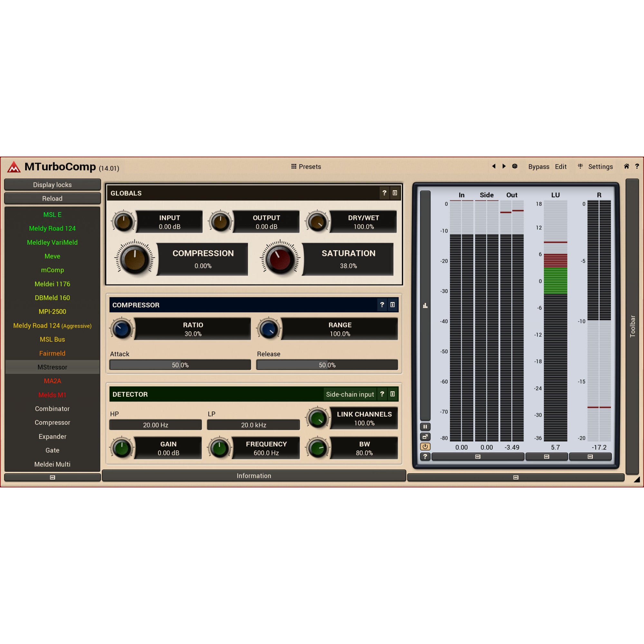The width and height of the screenshot is (644, 644).
Task: Click the resize grip at bottom right
Action: tap(637, 480)
